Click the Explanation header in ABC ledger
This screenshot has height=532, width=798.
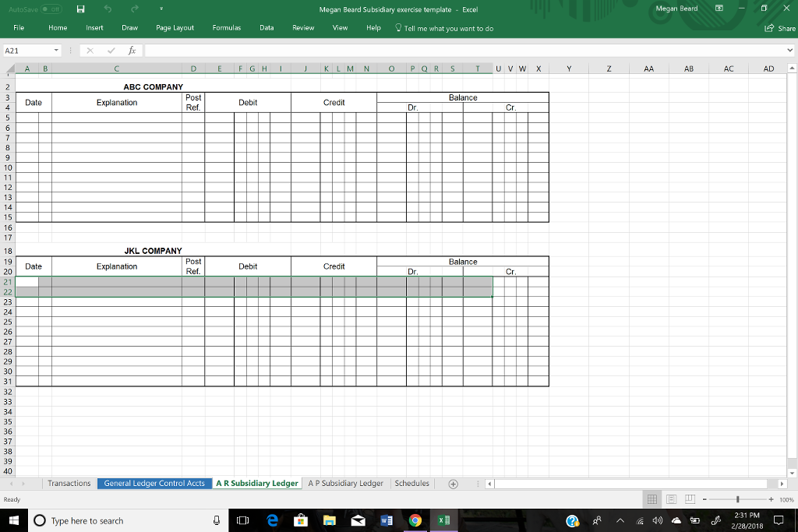tap(117, 102)
